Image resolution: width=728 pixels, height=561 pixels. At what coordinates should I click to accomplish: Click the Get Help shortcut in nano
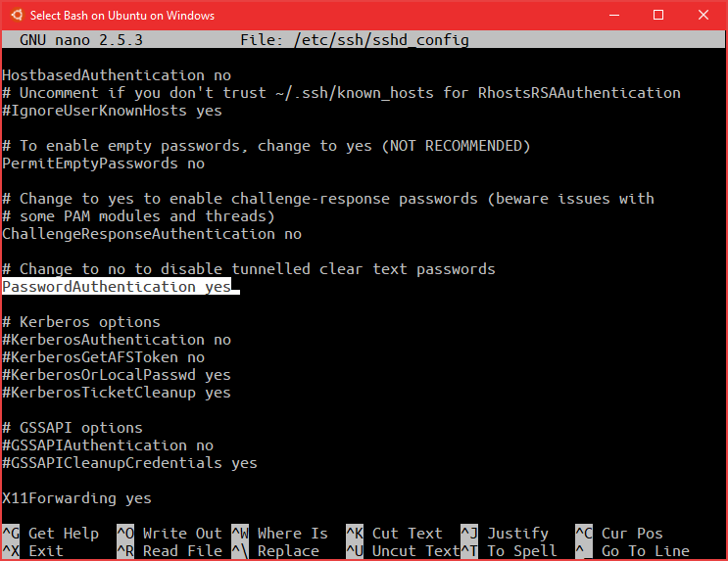pos(63,534)
